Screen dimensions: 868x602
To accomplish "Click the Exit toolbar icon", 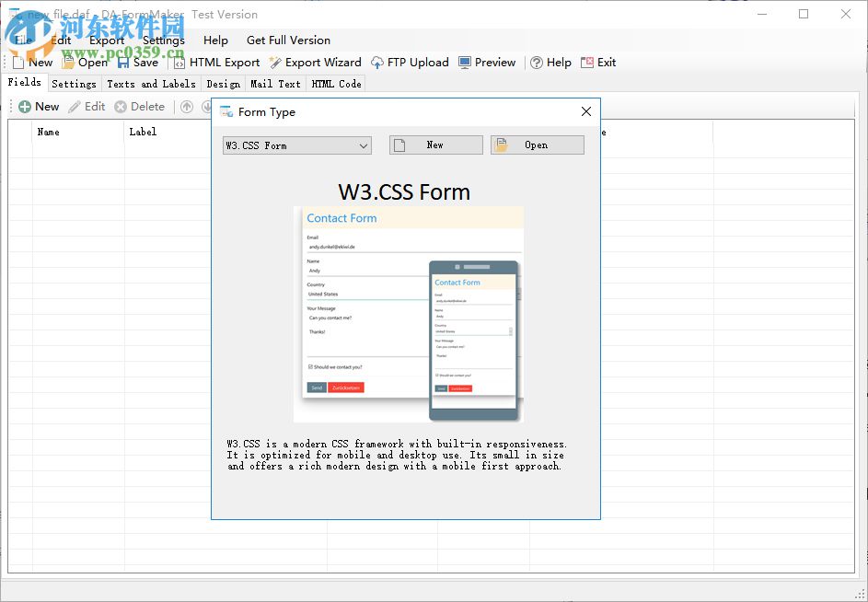I will tap(598, 63).
